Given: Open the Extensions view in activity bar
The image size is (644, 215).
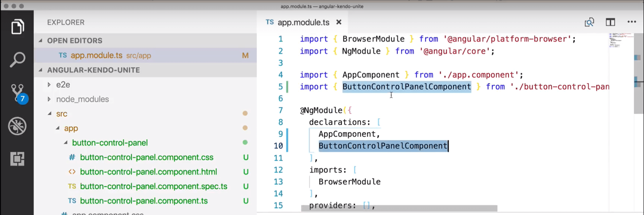Looking at the screenshot, I should [x=17, y=159].
